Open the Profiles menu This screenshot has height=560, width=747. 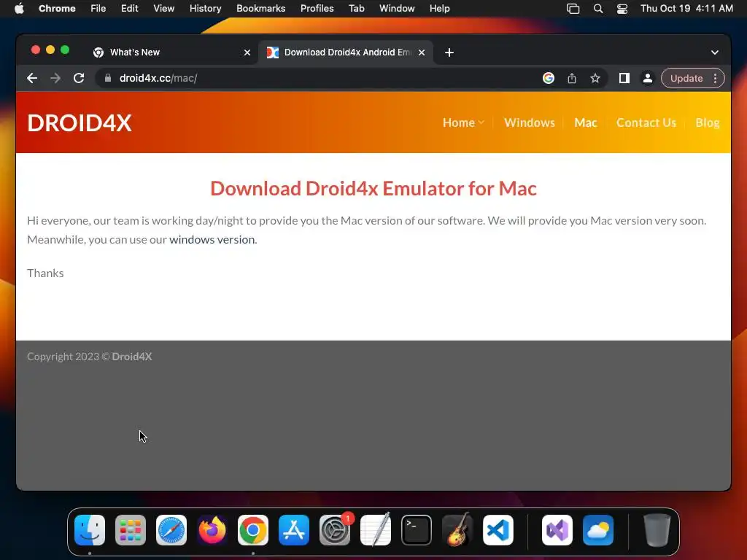317,9
